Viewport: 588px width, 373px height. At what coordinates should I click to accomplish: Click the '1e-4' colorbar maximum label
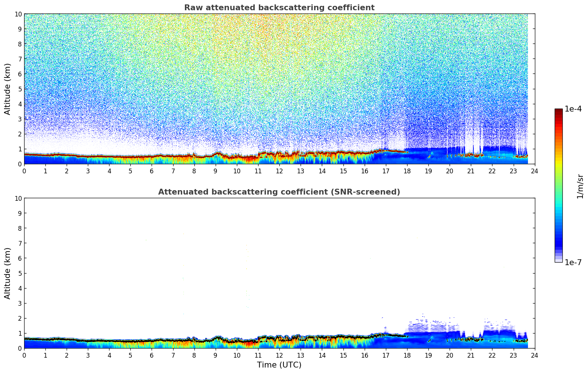coord(573,109)
